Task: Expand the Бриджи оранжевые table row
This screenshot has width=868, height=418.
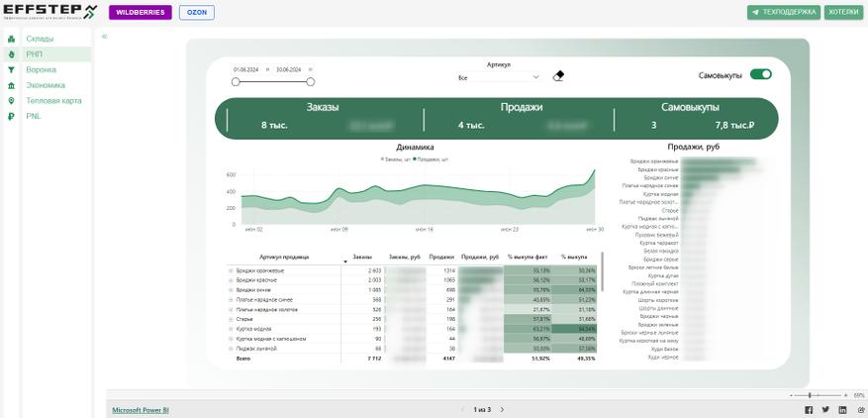Action: tap(231, 270)
